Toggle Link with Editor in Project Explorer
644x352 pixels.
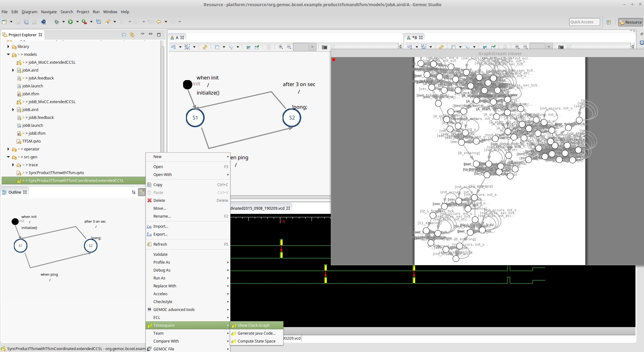(132, 35)
